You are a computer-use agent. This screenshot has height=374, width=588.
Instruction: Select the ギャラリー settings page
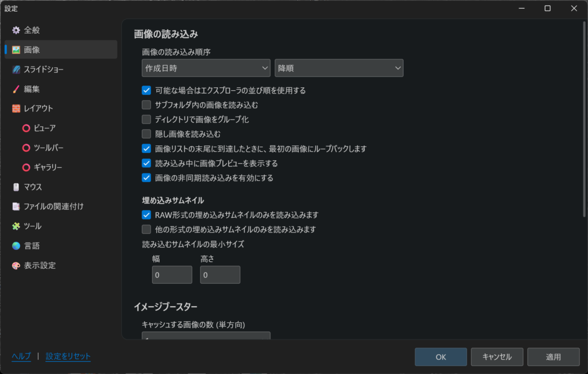click(x=48, y=167)
